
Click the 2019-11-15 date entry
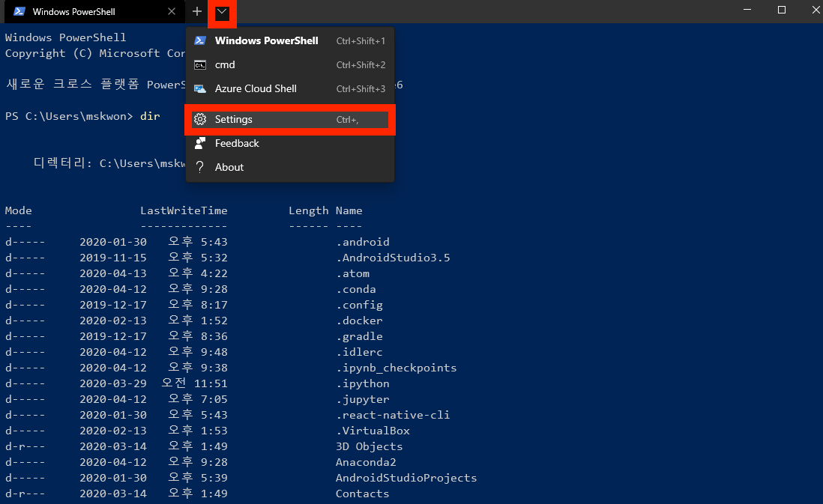click(113, 258)
